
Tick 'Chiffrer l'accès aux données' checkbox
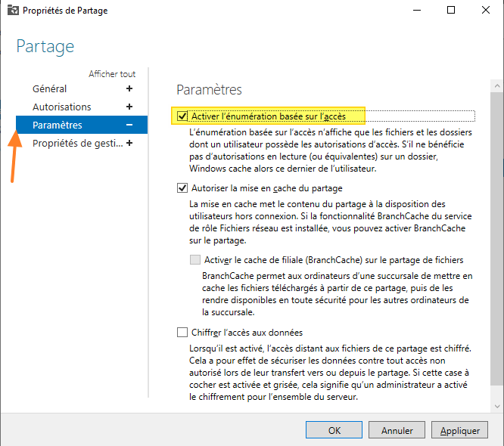tap(182, 332)
